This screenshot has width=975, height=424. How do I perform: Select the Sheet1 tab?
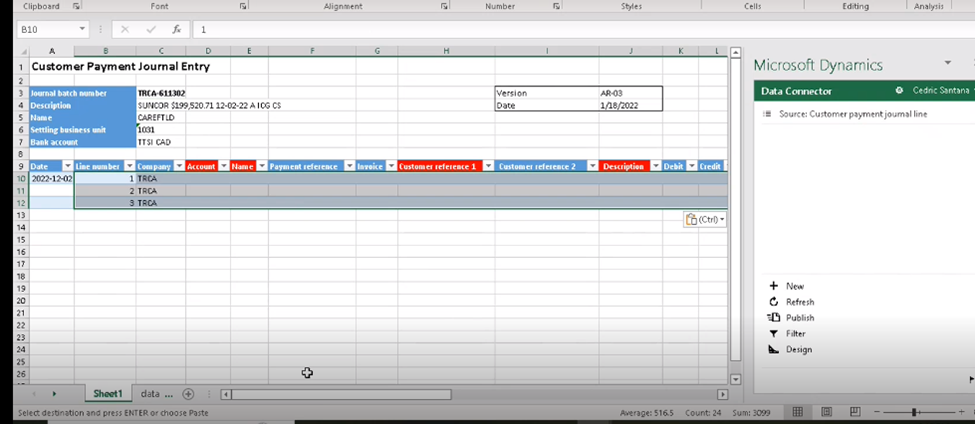coord(108,394)
